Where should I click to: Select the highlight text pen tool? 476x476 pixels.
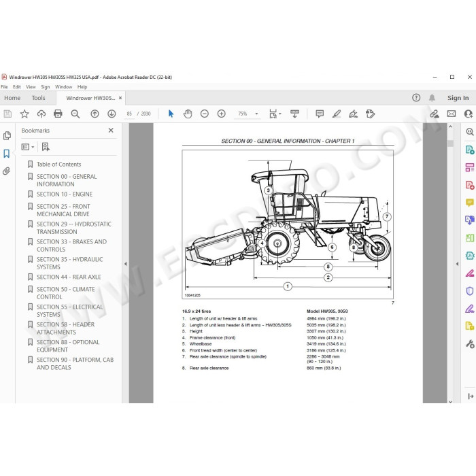337,114
